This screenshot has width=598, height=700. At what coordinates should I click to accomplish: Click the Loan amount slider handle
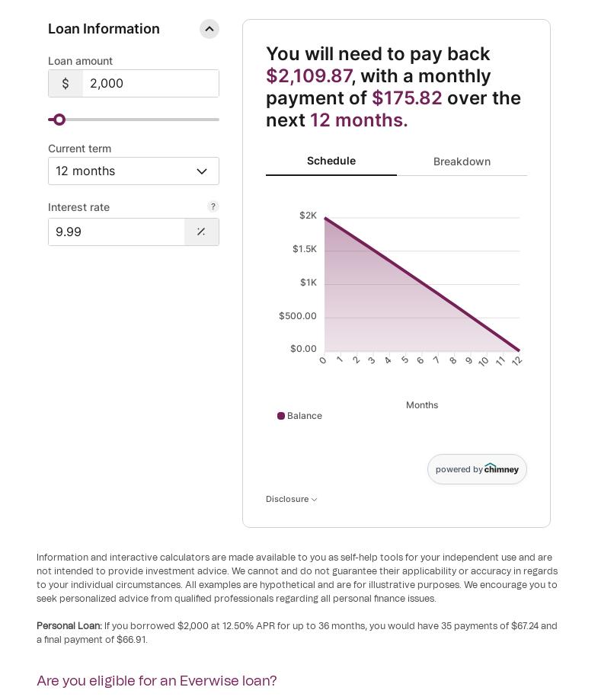[x=59, y=120]
